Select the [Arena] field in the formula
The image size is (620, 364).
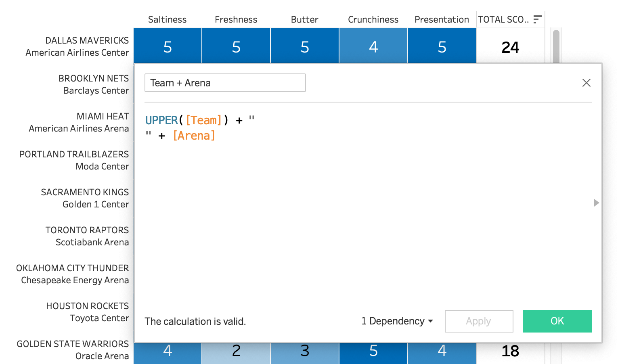tap(194, 136)
